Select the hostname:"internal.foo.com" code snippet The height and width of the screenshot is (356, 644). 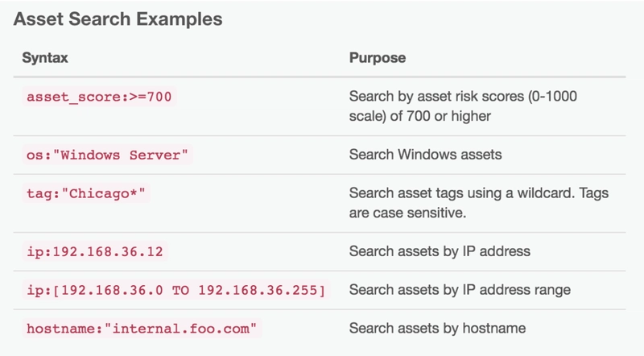(142, 329)
